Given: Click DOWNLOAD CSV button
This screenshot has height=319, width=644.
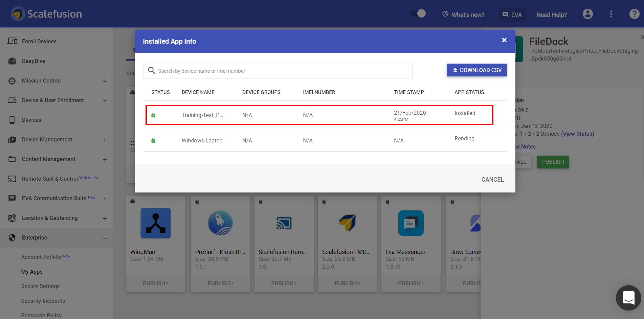Looking at the screenshot, I should tap(476, 70).
